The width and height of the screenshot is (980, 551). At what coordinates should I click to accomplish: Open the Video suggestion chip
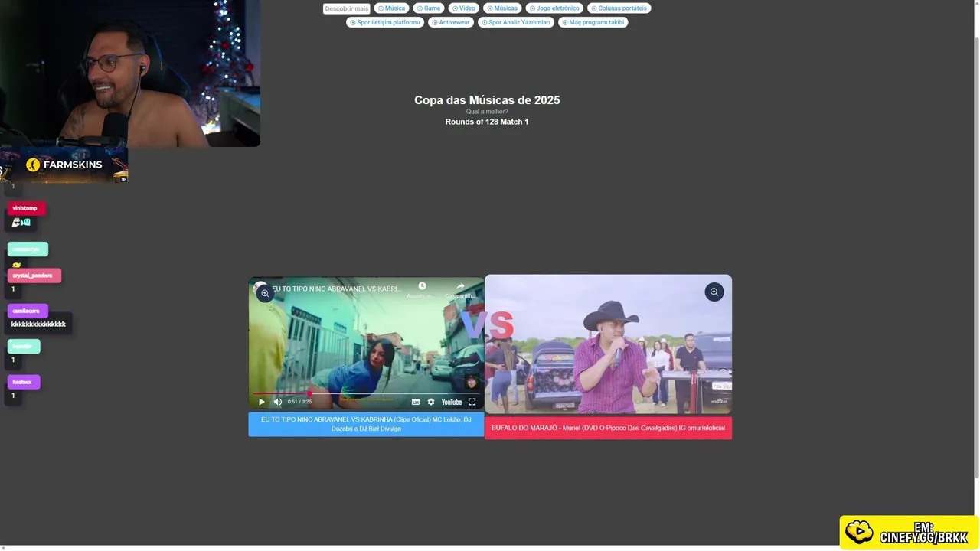point(464,8)
